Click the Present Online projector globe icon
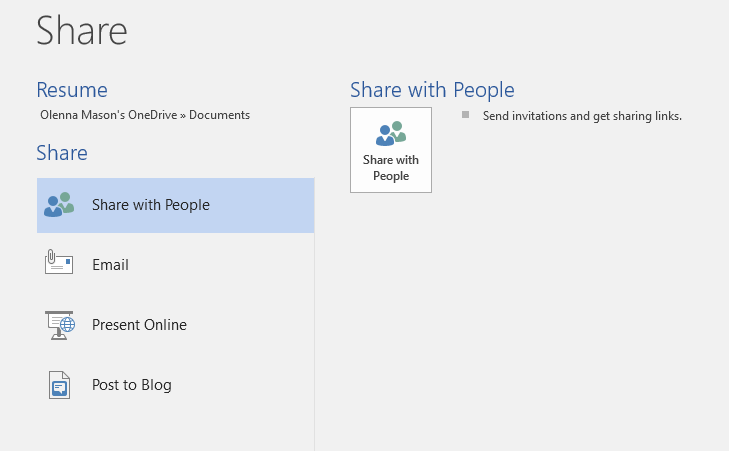 (x=59, y=325)
